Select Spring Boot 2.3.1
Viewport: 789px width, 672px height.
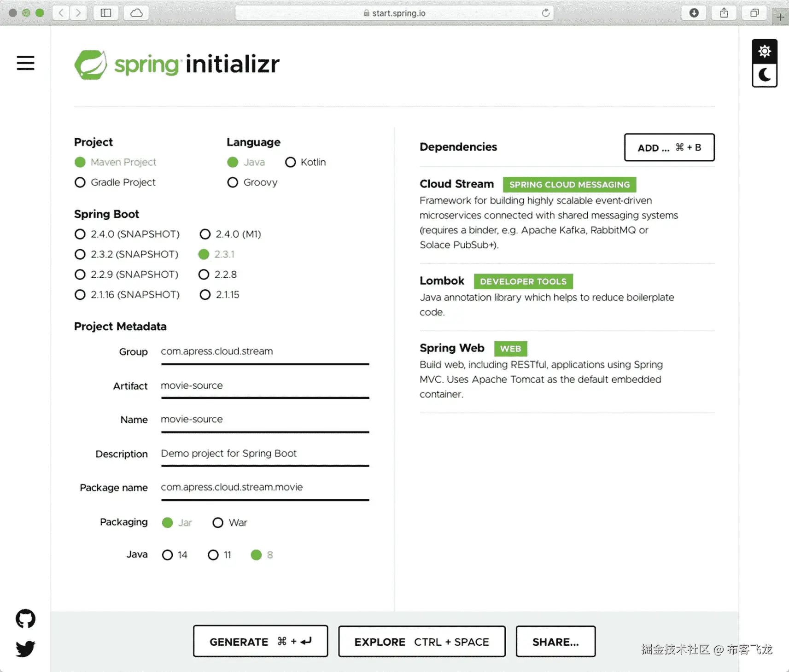pos(216,254)
